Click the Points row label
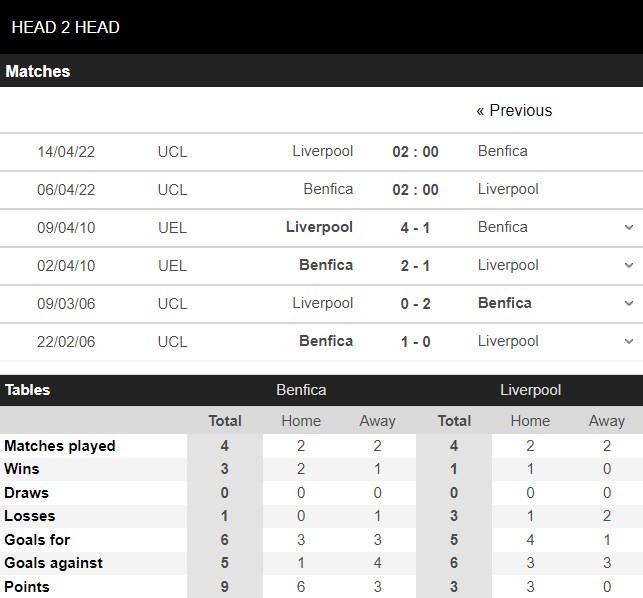 pos(27,587)
